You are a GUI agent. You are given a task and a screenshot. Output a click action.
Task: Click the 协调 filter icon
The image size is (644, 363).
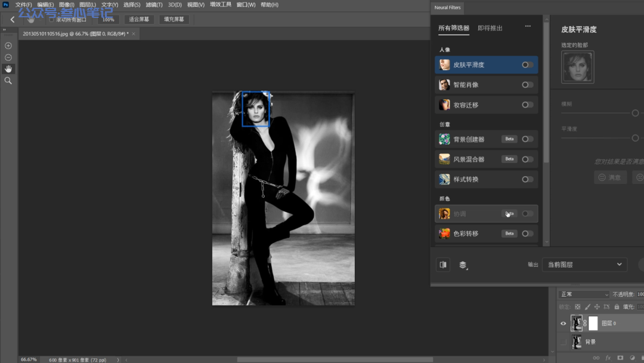[444, 214]
